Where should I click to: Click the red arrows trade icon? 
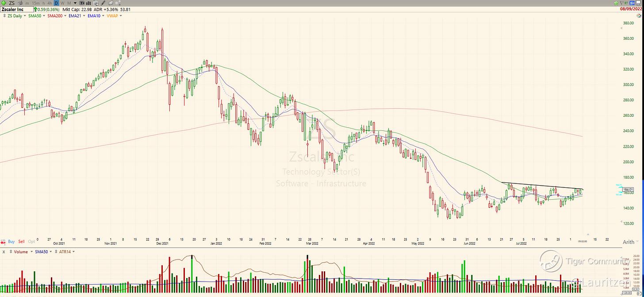pos(3,242)
